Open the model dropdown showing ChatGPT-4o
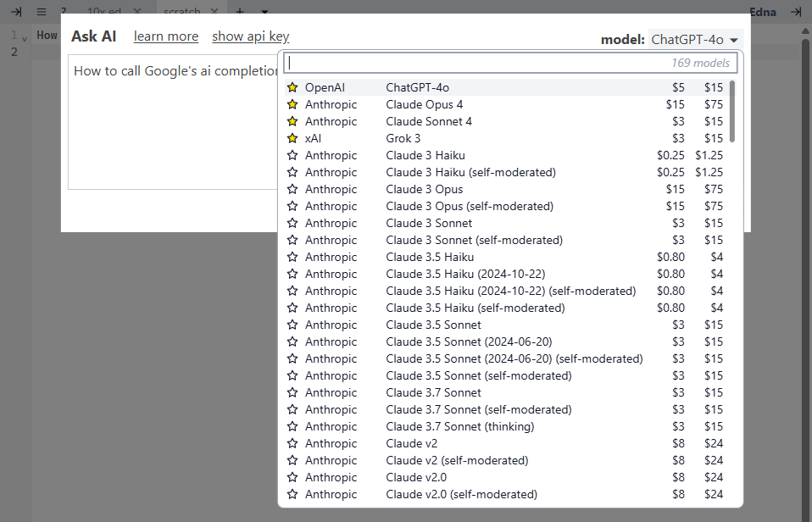812x522 pixels. (696, 39)
